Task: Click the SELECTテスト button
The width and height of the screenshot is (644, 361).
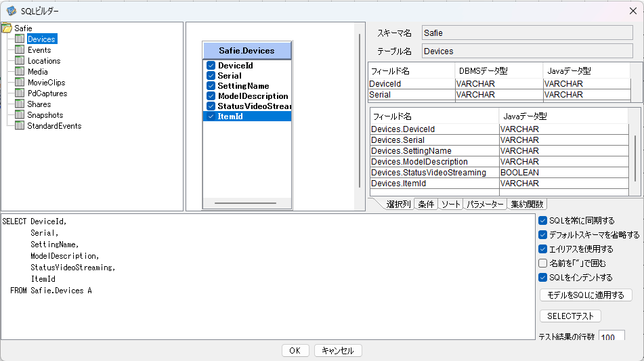Action: [570, 316]
